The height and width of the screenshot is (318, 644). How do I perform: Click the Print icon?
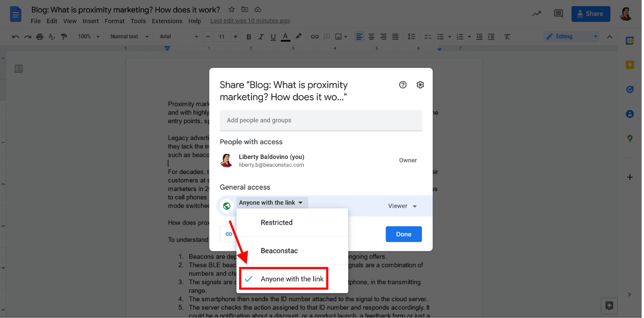[40, 37]
